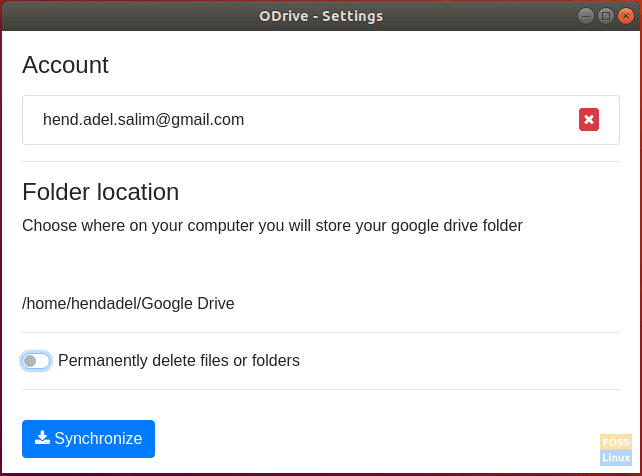This screenshot has height=476, width=642.
Task: Click the Permanently delete files or folders label
Action: (x=179, y=361)
